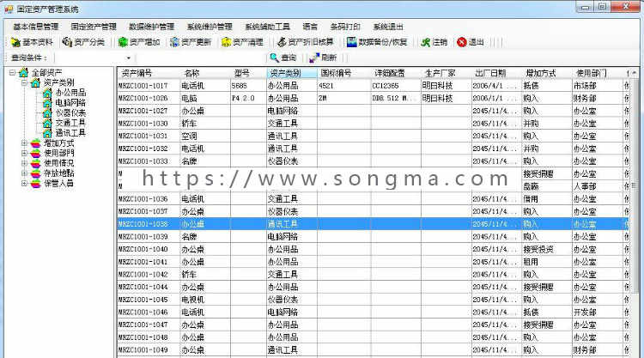Click the 查询 magnifier icon
The width and height of the screenshot is (644, 358).
click(x=274, y=58)
